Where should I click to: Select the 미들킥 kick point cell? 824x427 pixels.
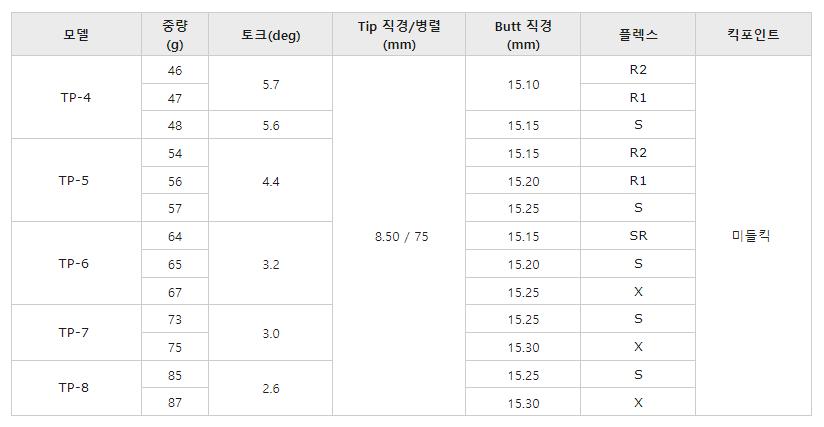tap(753, 237)
